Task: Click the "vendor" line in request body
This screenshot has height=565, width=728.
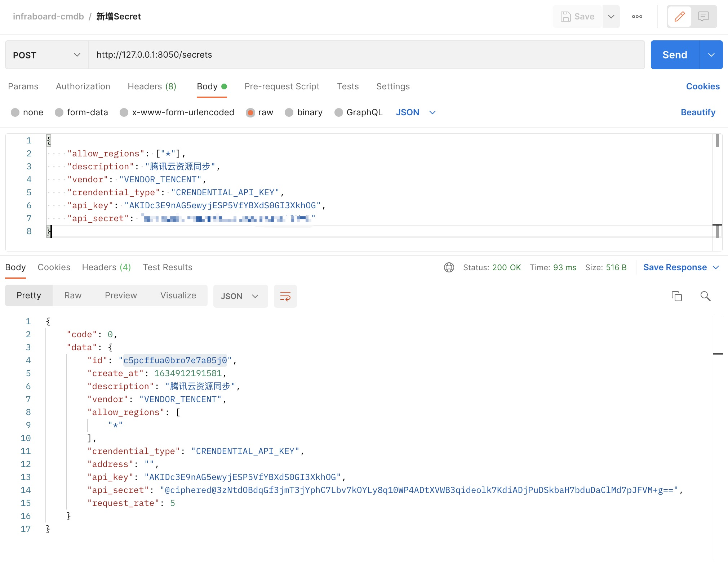Action: point(137,179)
